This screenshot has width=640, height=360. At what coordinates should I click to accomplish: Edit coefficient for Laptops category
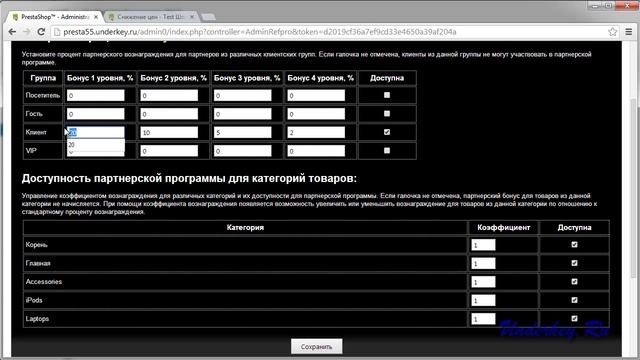[483, 318]
